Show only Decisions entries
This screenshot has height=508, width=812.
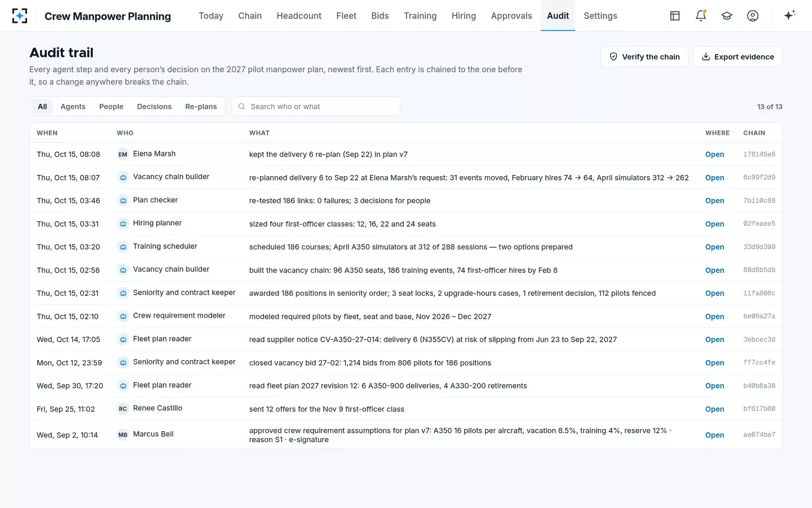click(x=154, y=107)
